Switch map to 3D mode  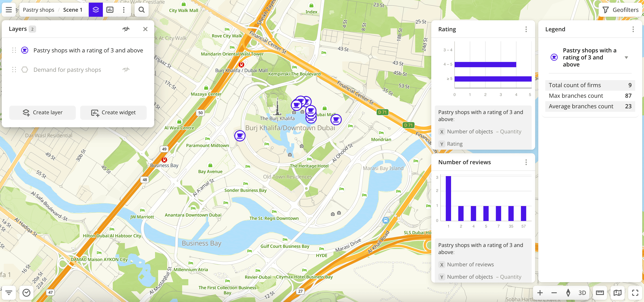[x=582, y=293]
